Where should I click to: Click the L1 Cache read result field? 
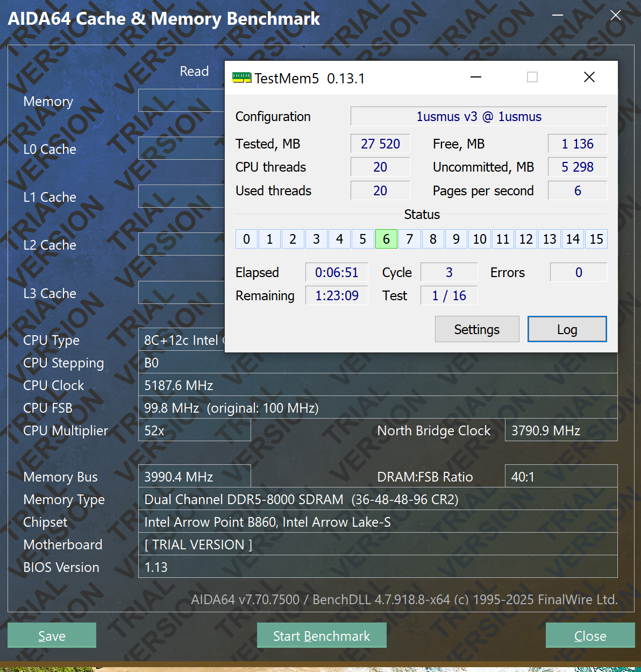181,196
